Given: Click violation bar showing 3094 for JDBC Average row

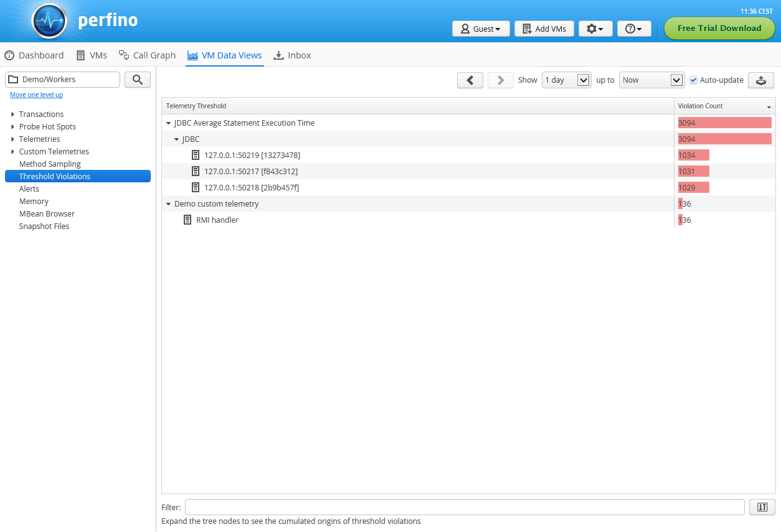Looking at the screenshot, I should tap(725, 123).
